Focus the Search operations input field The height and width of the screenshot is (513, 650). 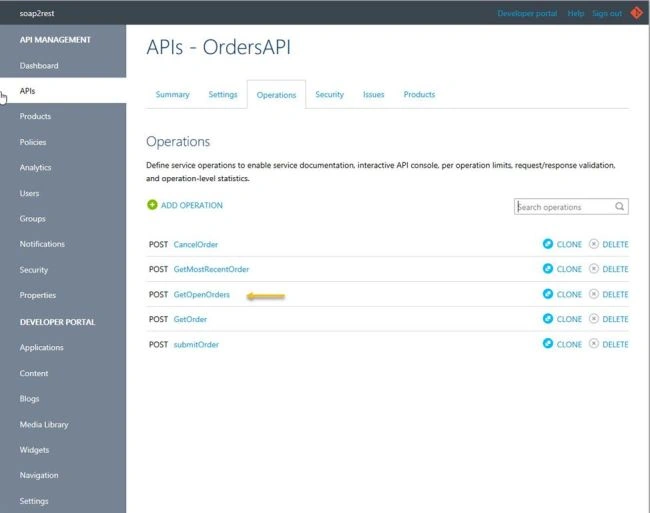pyautogui.click(x=571, y=206)
